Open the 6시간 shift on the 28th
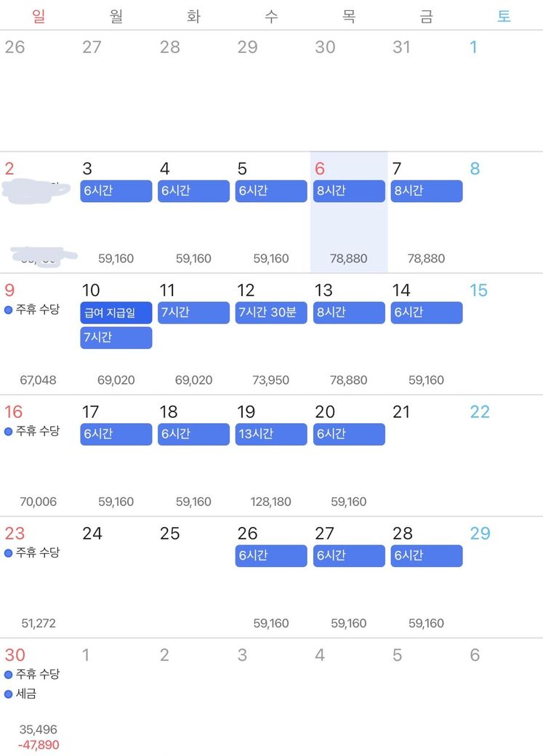Image resolution: width=543 pixels, height=756 pixels. tap(427, 555)
